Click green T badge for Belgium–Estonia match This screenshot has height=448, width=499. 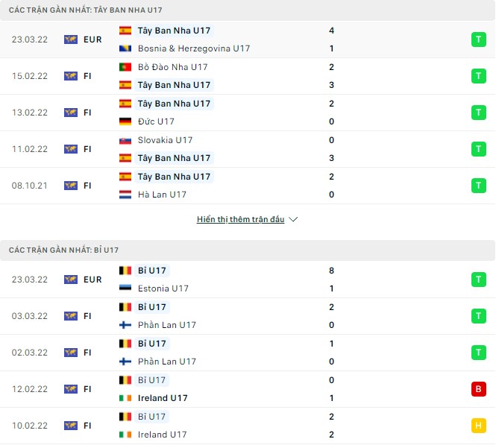coord(478,280)
